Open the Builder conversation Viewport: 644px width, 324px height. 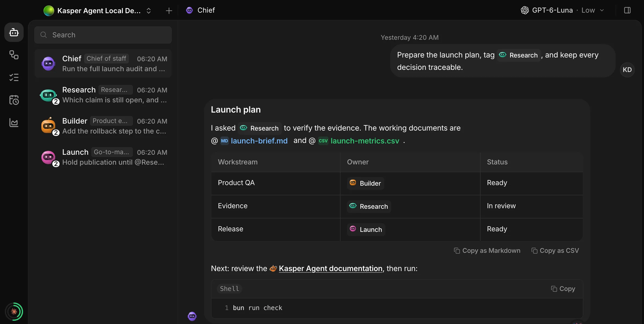(103, 126)
